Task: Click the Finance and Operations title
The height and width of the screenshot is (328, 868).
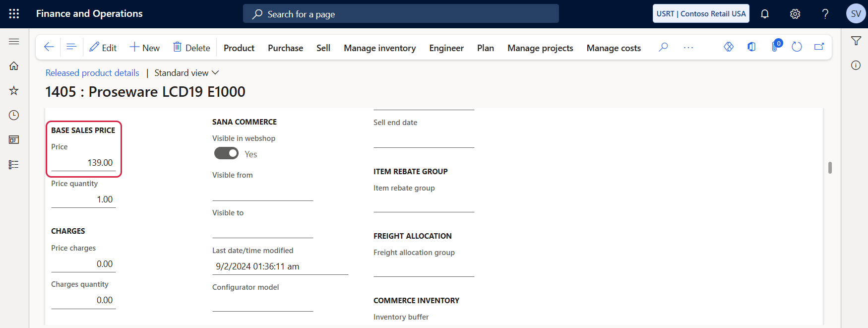Action: pyautogui.click(x=89, y=14)
